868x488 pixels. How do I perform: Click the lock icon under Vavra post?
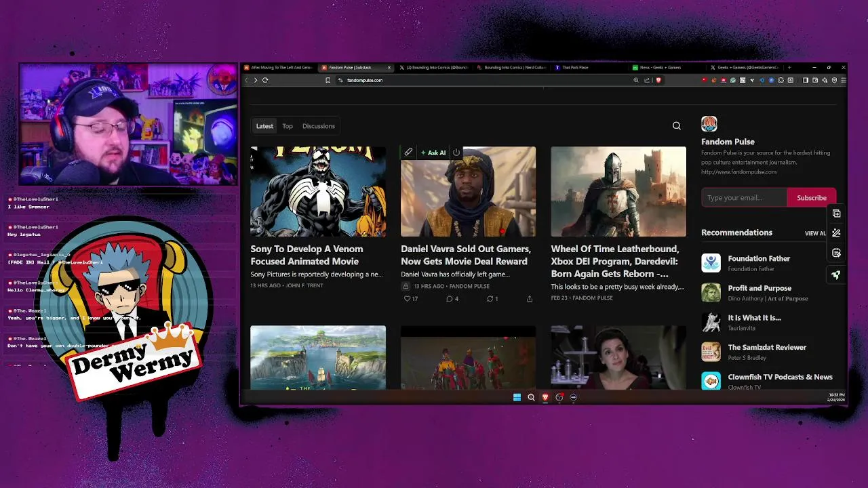406,286
